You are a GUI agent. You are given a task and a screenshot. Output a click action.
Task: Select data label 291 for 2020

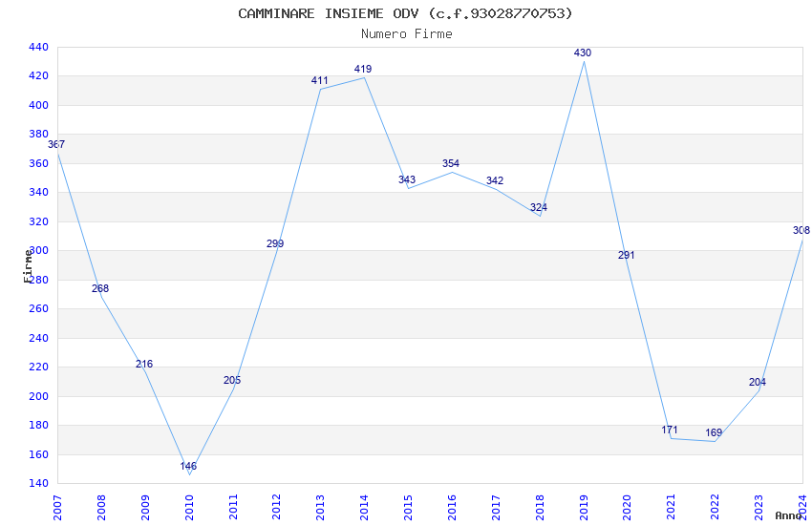[626, 255]
